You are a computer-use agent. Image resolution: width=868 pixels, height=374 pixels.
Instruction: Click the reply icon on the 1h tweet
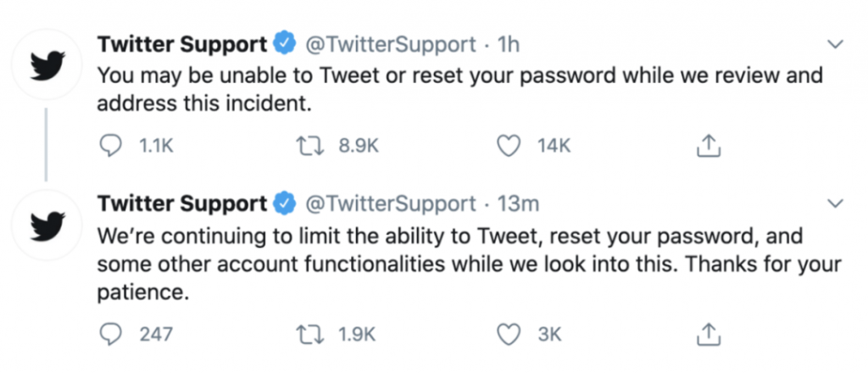click(x=110, y=146)
